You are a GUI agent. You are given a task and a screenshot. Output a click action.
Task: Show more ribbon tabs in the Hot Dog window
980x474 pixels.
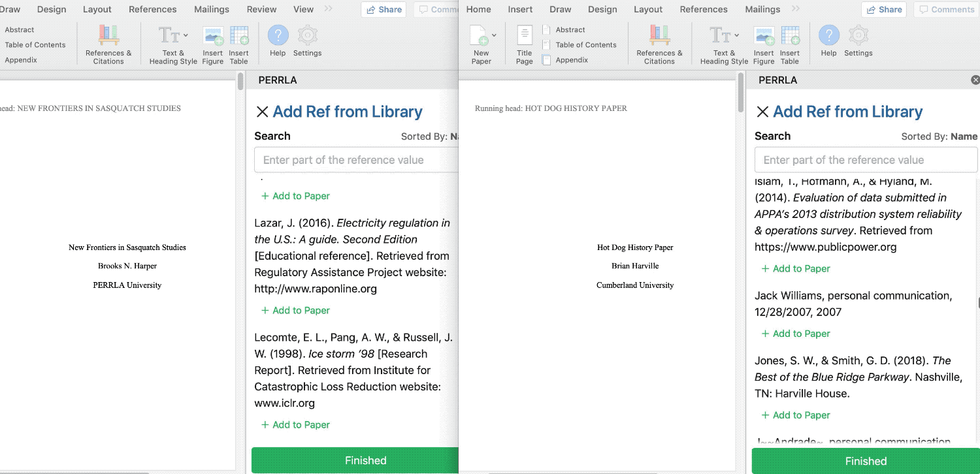coord(796,9)
